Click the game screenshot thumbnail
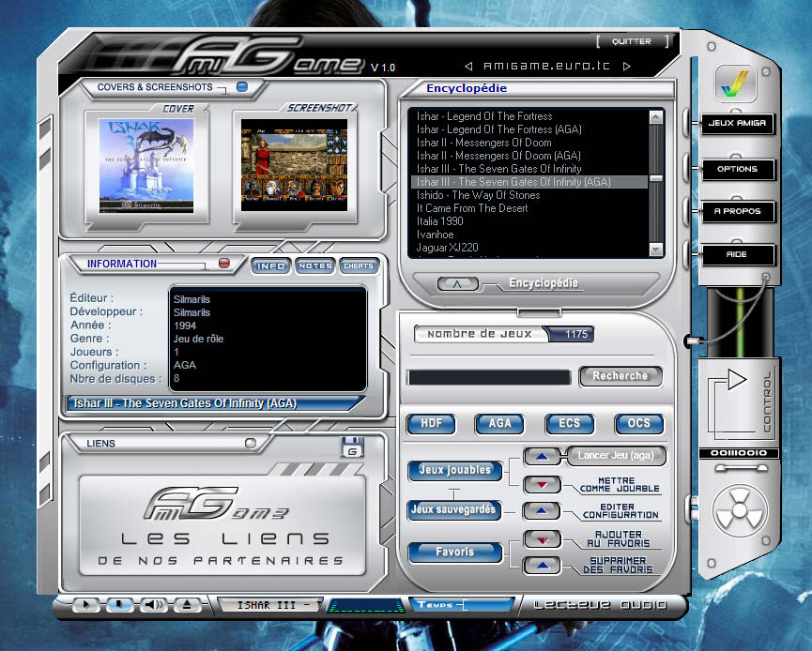Viewport: 812px width, 651px height. coord(294,165)
